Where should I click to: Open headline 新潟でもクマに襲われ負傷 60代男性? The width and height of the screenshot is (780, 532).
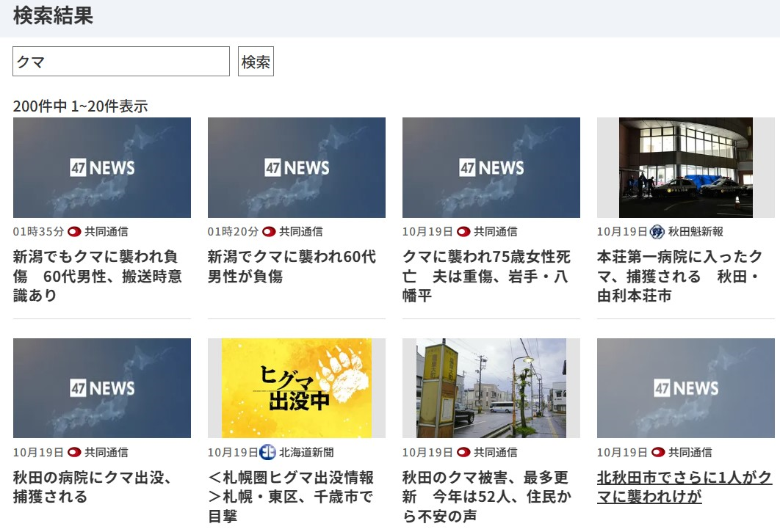98,276
